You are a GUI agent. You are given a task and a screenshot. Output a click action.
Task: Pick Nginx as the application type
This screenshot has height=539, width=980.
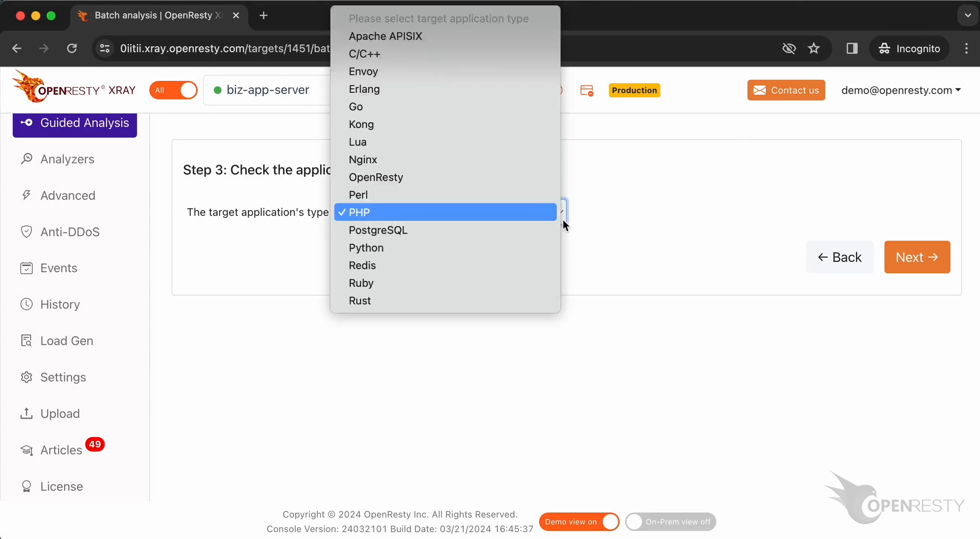445,160
